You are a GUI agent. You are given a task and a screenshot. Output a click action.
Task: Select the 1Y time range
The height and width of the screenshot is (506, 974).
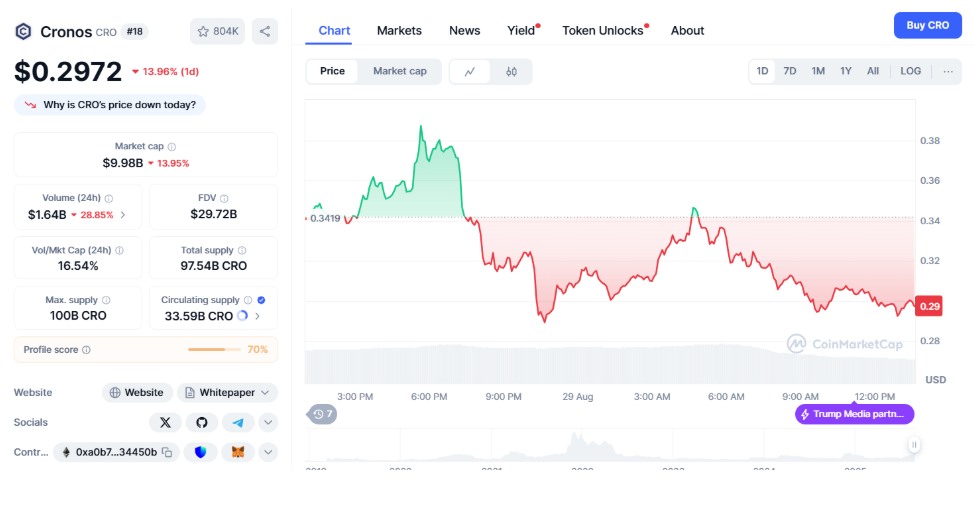pyautogui.click(x=845, y=71)
